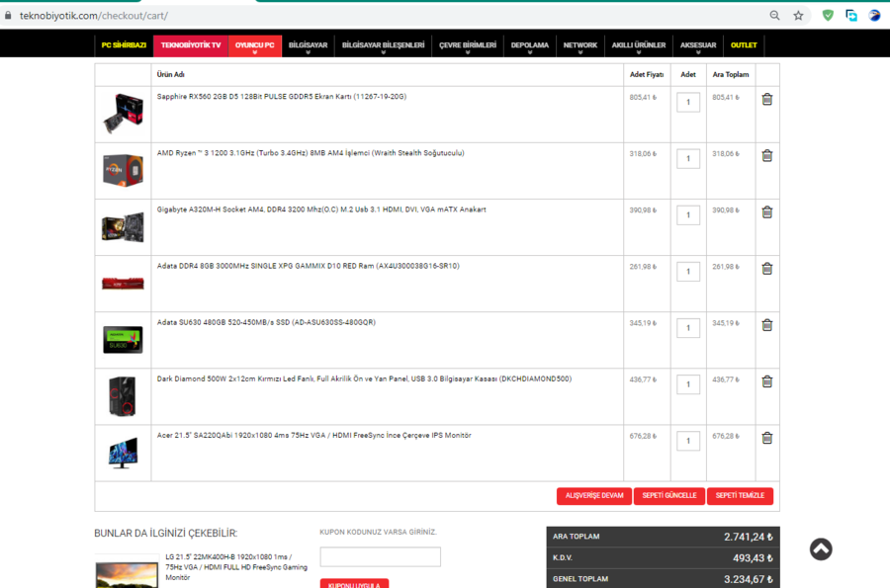Screen dimensions: 890x588
Task: Click SEPETİ TEMİZLE button
Action: pyautogui.click(x=740, y=495)
